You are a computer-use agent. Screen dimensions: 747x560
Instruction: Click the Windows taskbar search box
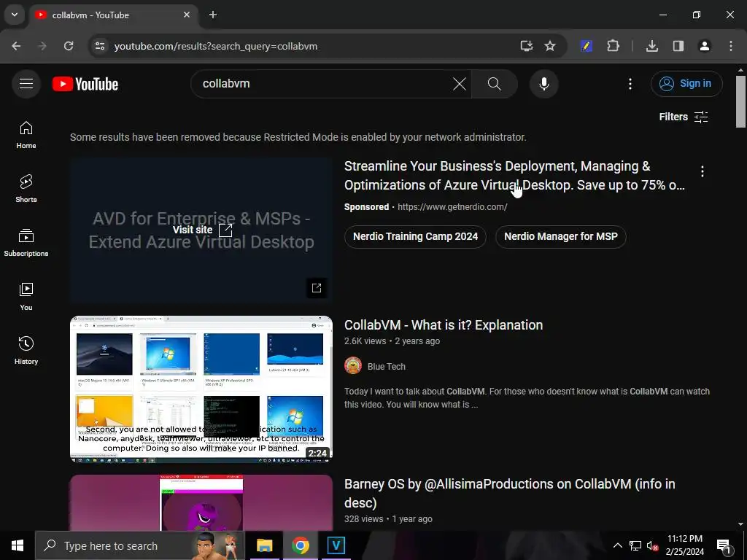(x=139, y=545)
